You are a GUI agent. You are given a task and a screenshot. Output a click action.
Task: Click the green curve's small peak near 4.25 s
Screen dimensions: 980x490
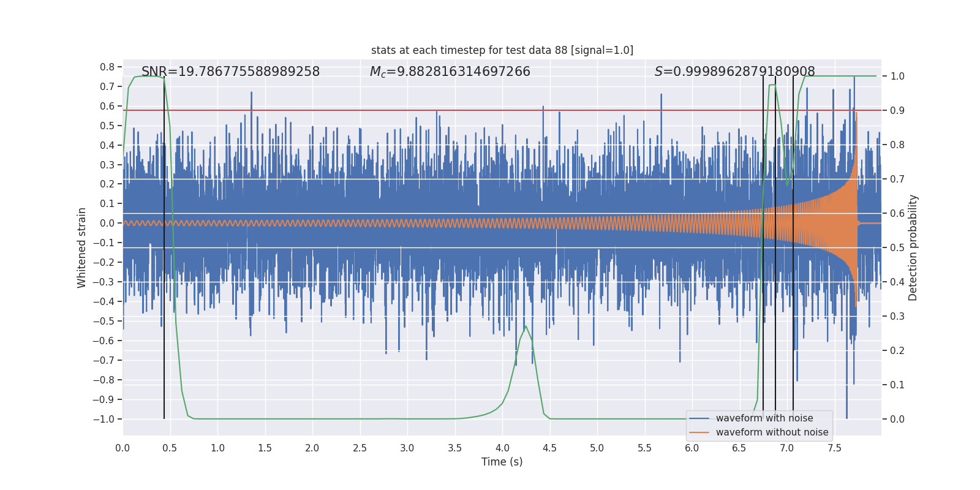point(526,326)
